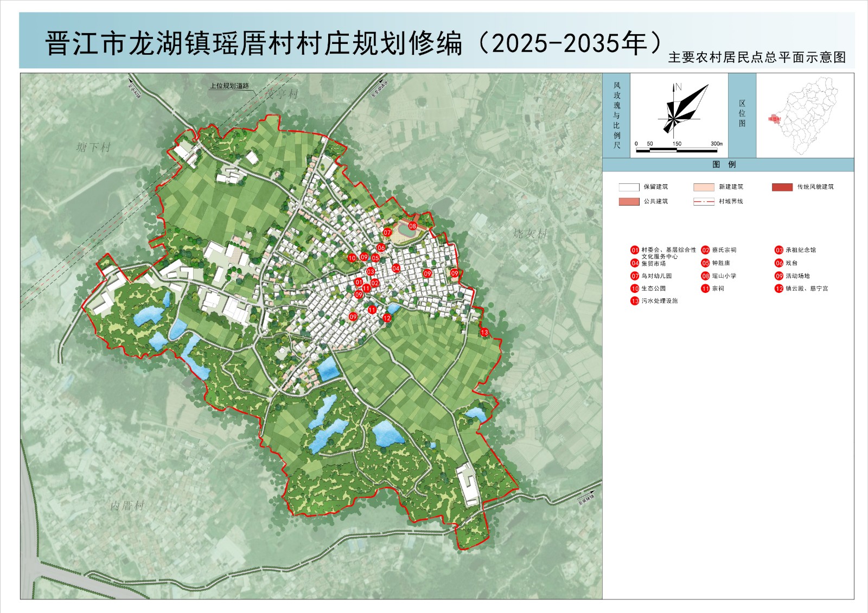Click the 污水处理设施 legend entry text
Viewport: 868px width, 613px height.
[x=660, y=301]
